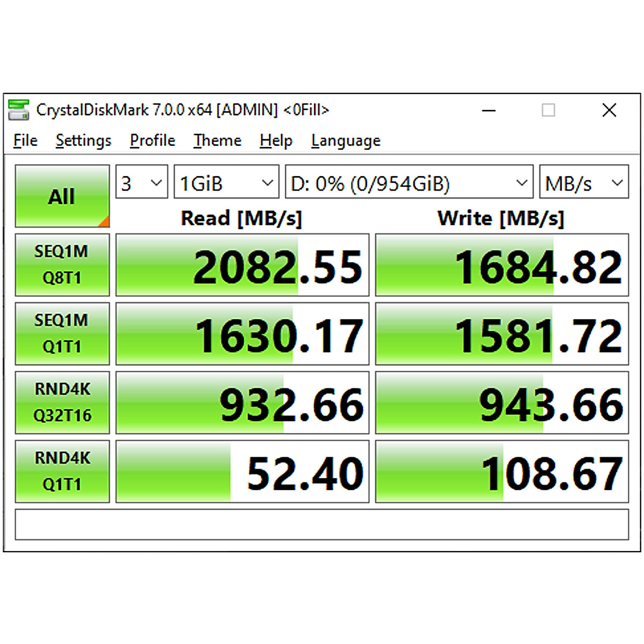Image resolution: width=644 pixels, height=644 pixels.
Task: Expand the 1GiB test size dropdown
Action: (x=226, y=183)
